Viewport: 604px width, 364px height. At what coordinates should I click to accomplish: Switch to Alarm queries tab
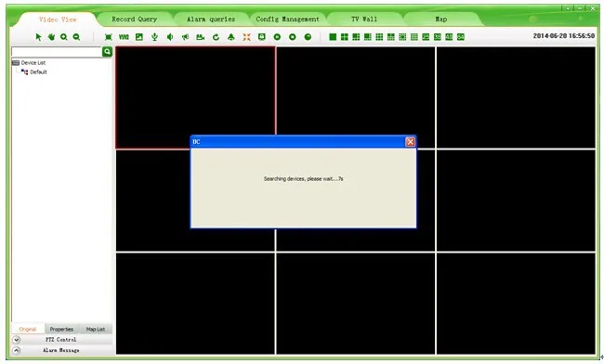[x=211, y=19]
